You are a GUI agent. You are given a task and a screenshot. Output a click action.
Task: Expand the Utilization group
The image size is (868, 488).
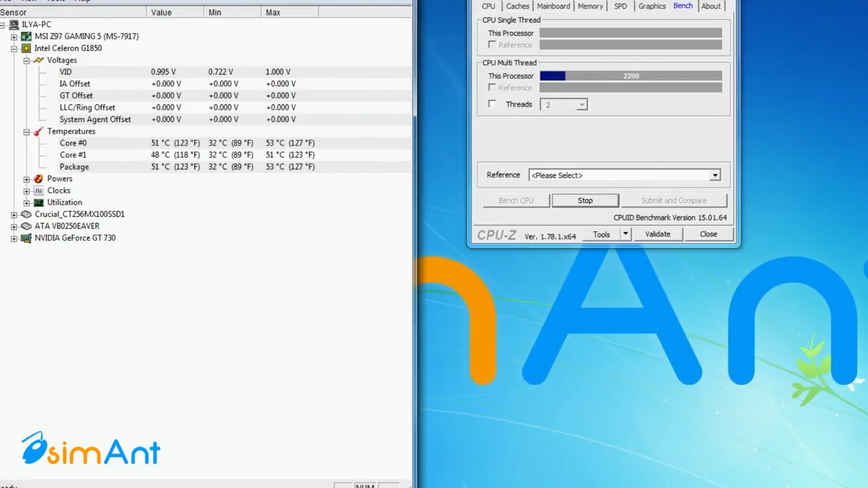[26, 203]
